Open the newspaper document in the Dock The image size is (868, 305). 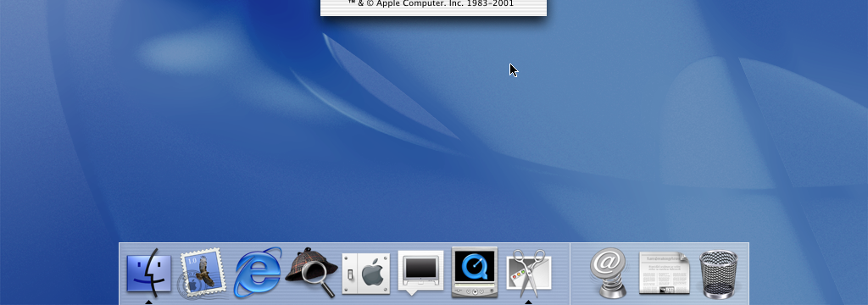[665, 273]
